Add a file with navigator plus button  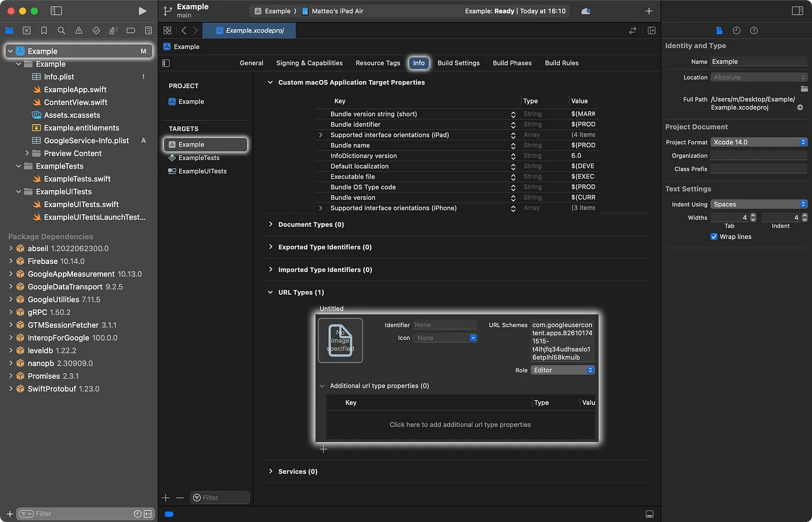pyautogui.click(x=10, y=514)
